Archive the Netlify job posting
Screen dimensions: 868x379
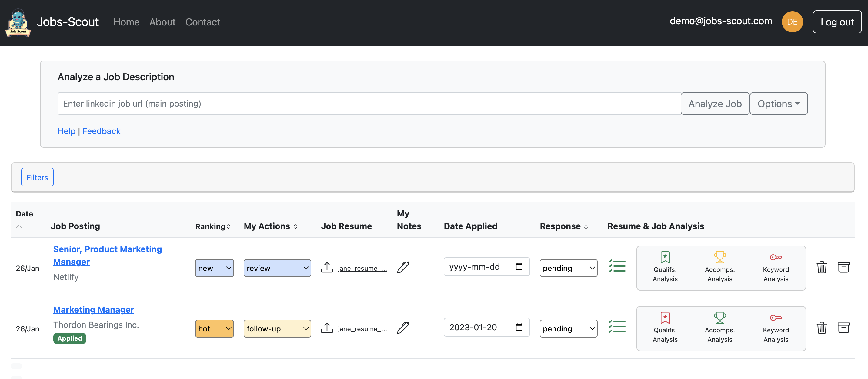tap(843, 268)
